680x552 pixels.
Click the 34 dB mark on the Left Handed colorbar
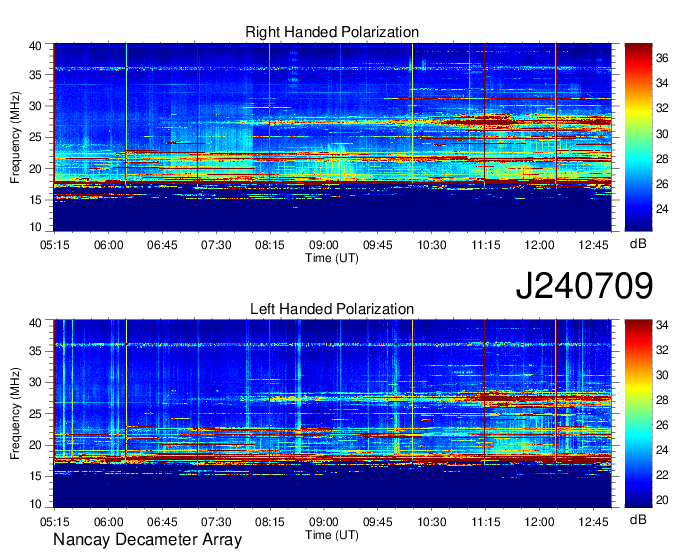point(662,325)
